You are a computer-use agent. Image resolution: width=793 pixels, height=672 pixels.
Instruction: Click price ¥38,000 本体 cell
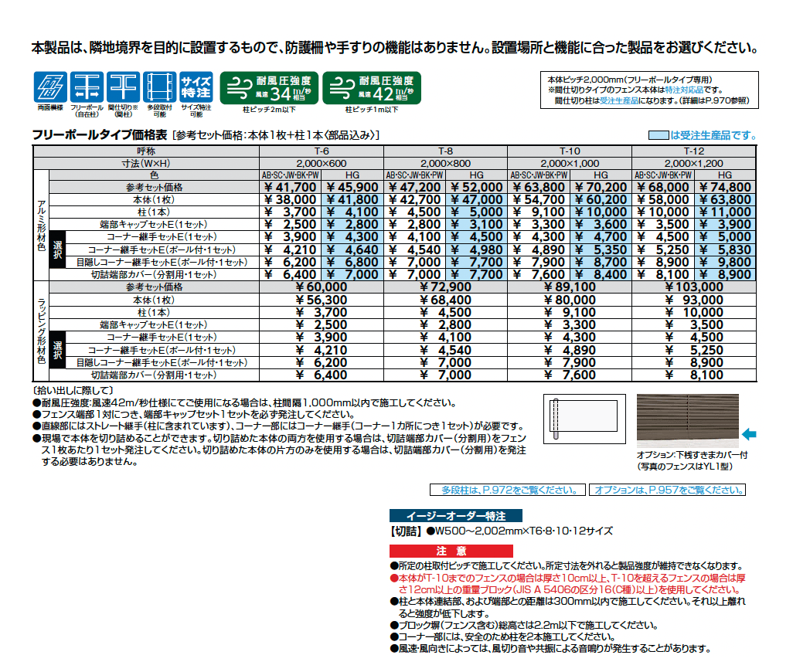pyautogui.click(x=291, y=199)
